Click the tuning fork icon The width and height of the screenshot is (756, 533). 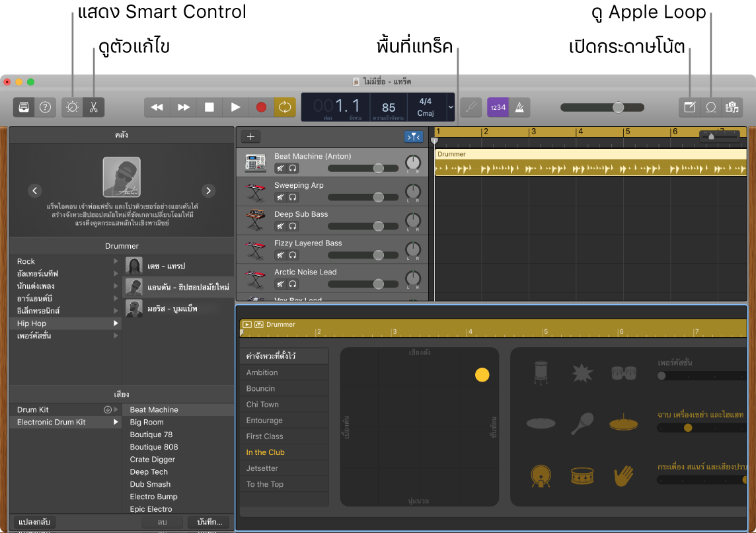tap(471, 107)
